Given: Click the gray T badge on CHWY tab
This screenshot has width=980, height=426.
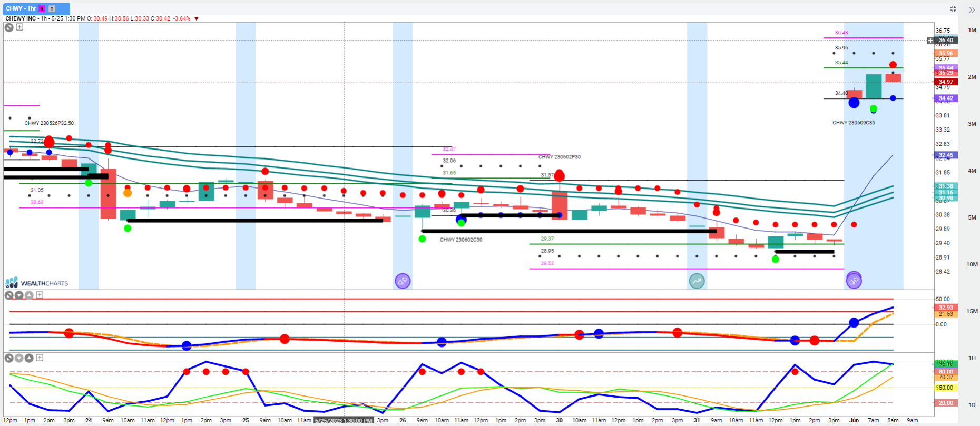Looking at the screenshot, I should 52,9.
